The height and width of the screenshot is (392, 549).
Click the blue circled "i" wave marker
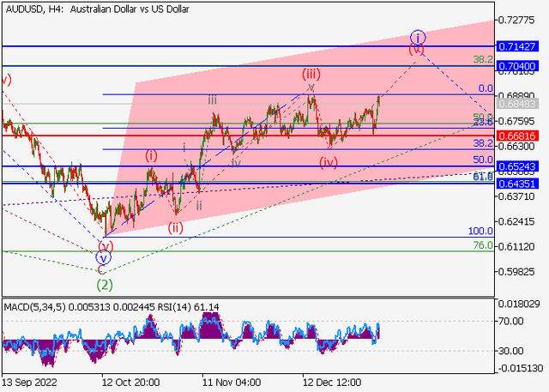(417, 37)
